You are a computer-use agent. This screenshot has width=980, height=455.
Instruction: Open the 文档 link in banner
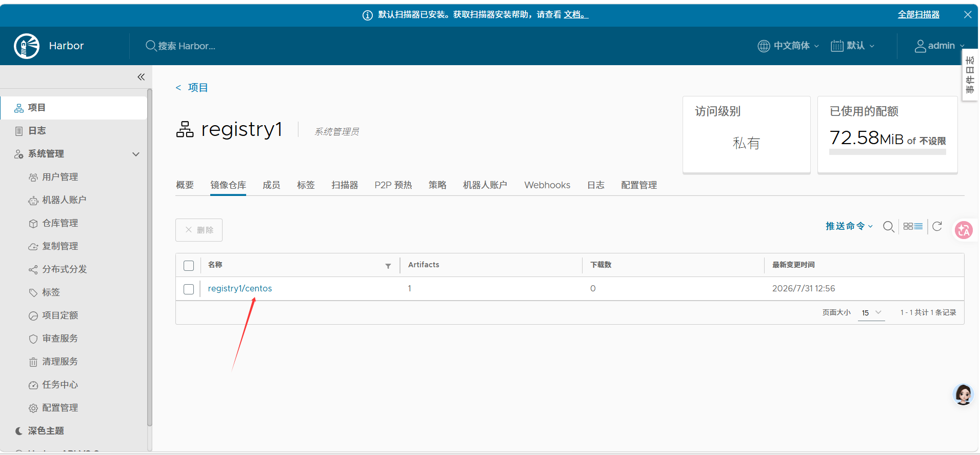coord(575,15)
